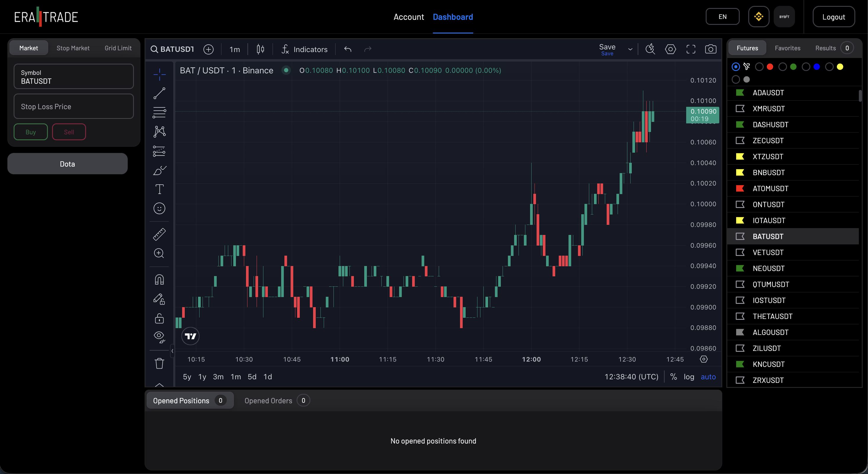Switch to the Bybit exchange icon

click(x=784, y=17)
